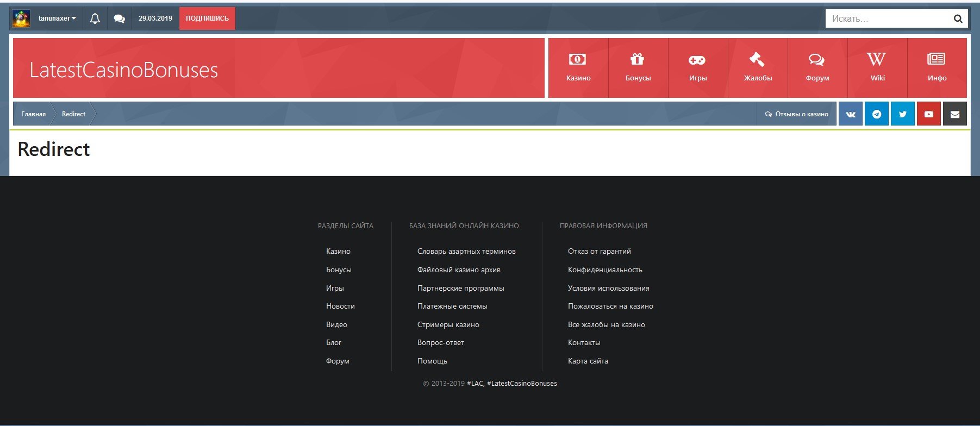Click the LatestCasinoBonuses site logo
980x426 pixels.
pos(123,70)
